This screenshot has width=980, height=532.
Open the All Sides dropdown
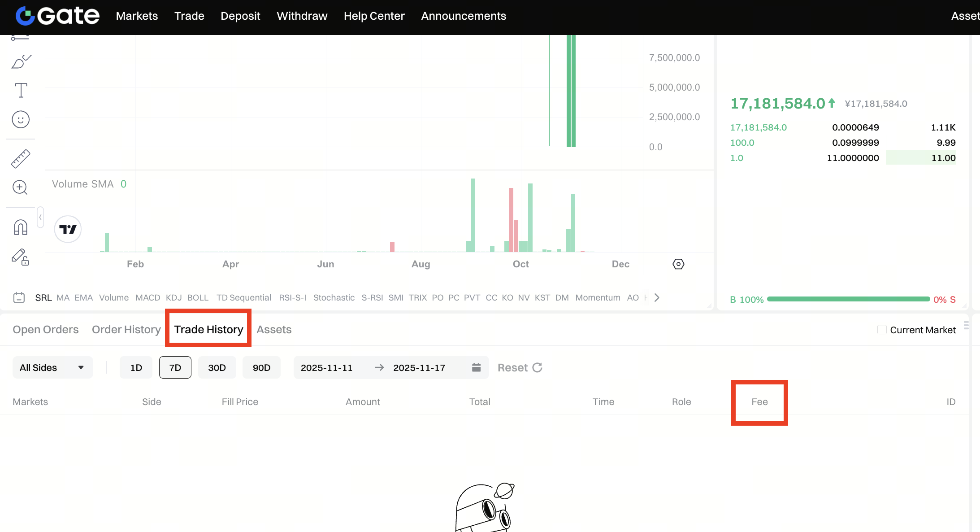[x=52, y=368]
